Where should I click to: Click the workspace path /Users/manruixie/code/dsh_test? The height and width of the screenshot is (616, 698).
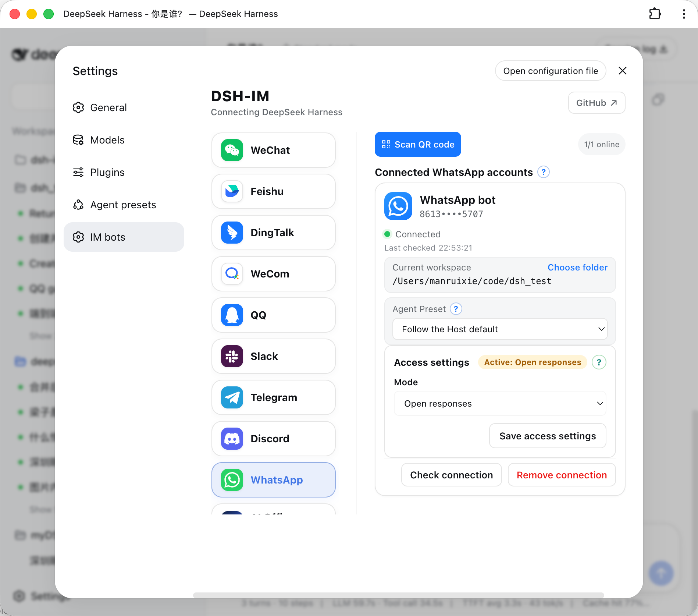(472, 281)
